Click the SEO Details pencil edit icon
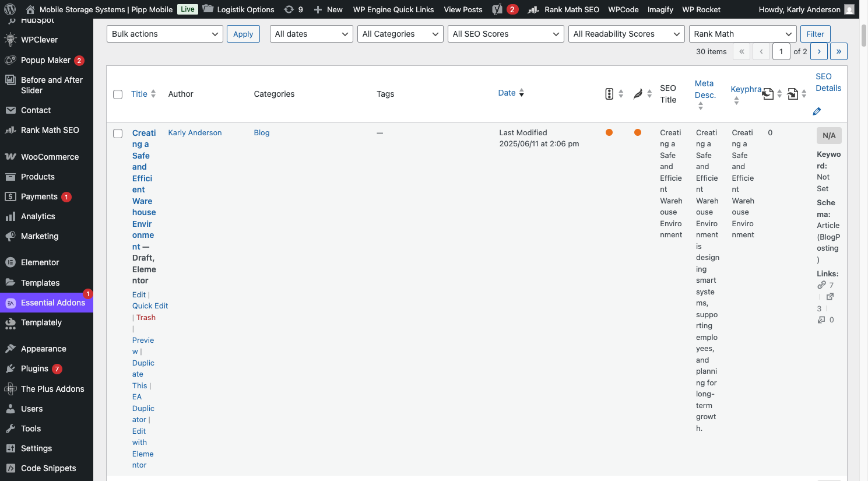 [x=817, y=111]
